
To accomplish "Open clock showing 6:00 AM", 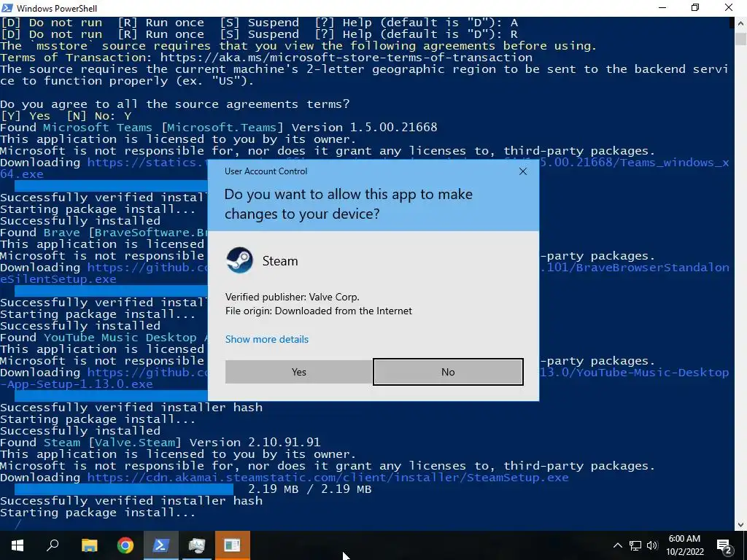I will coord(684,545).
